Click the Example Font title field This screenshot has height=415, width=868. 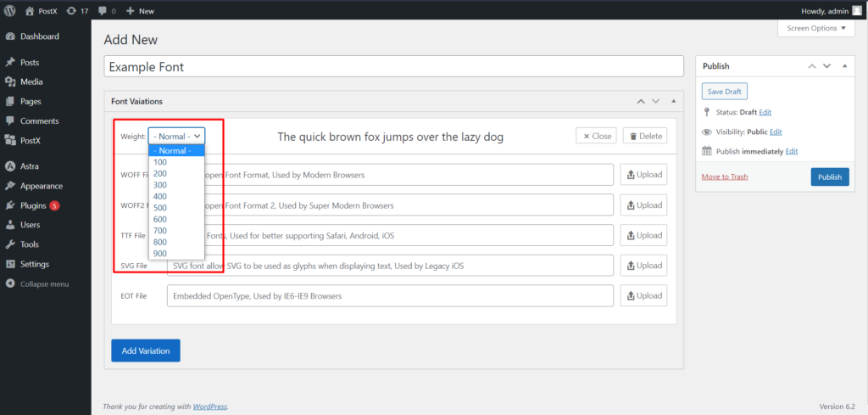coord(394,67)
